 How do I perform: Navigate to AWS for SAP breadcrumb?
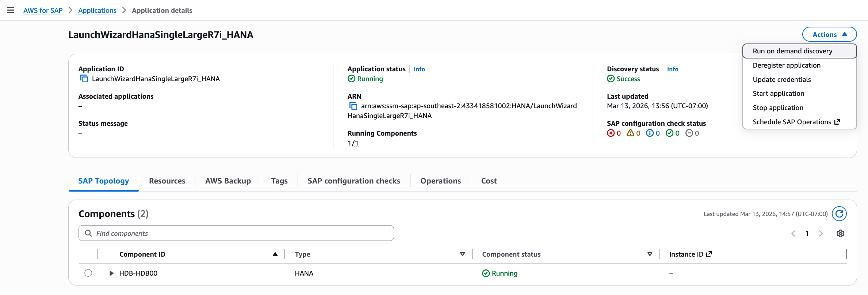43,10
